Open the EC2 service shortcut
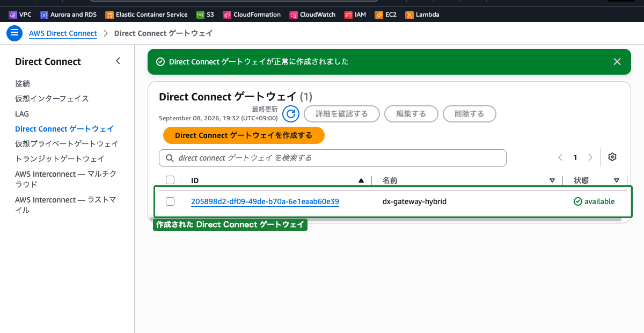Screen dimensions: 644x333 coord(385,15)
